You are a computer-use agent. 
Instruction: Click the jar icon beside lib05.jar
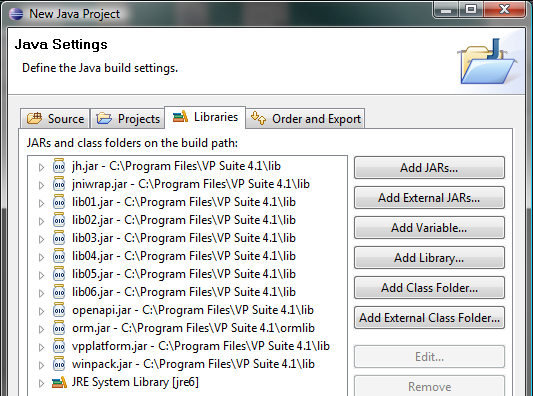click(x=59, y=274)
